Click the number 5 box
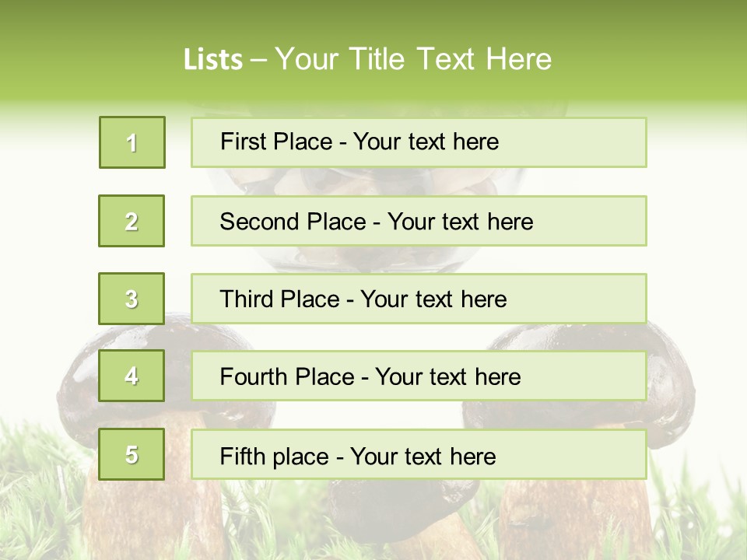 coord(132,453)
